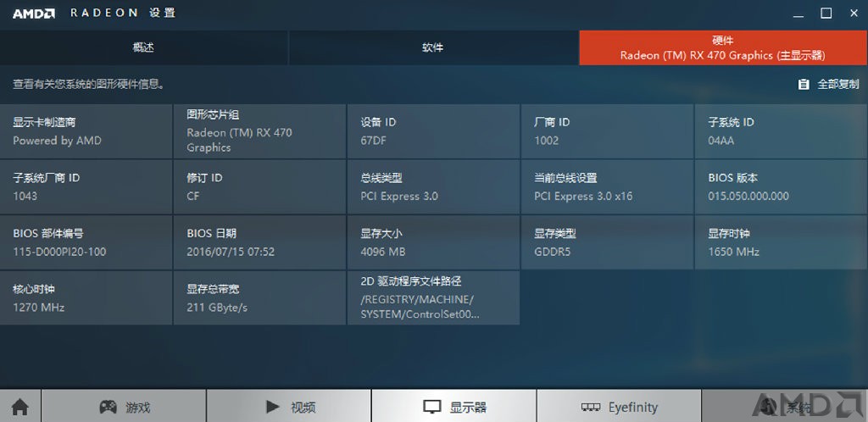Click the 查看有关您系统的图形硬件信息 description text
Image resolution: width=868 pixels, height=422 pixels.
point(89,85)
